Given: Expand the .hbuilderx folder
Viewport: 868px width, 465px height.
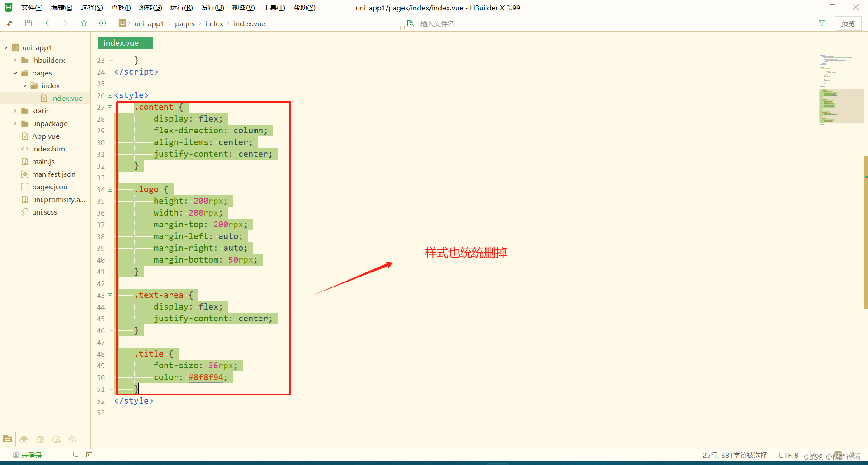Looking at the screenshot, I should point(15,60).
